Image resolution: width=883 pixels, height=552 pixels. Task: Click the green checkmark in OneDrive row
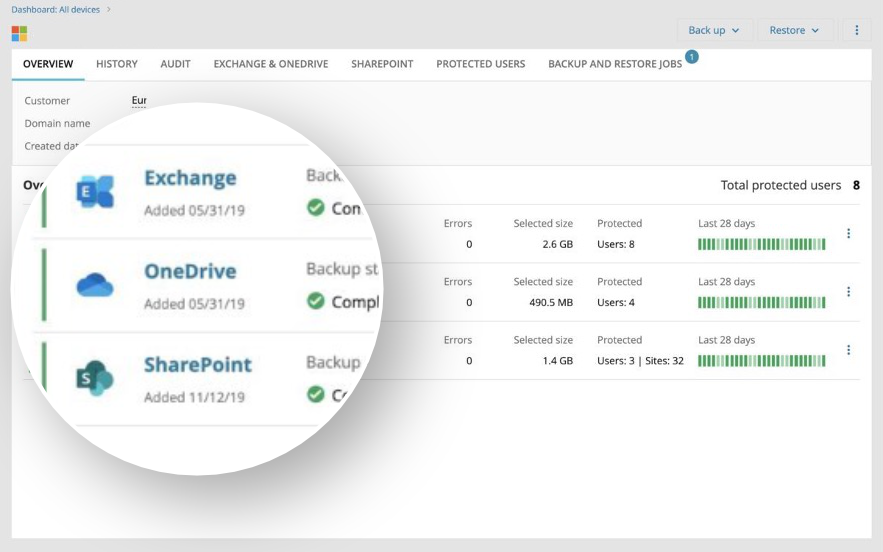tap(316, 301)
